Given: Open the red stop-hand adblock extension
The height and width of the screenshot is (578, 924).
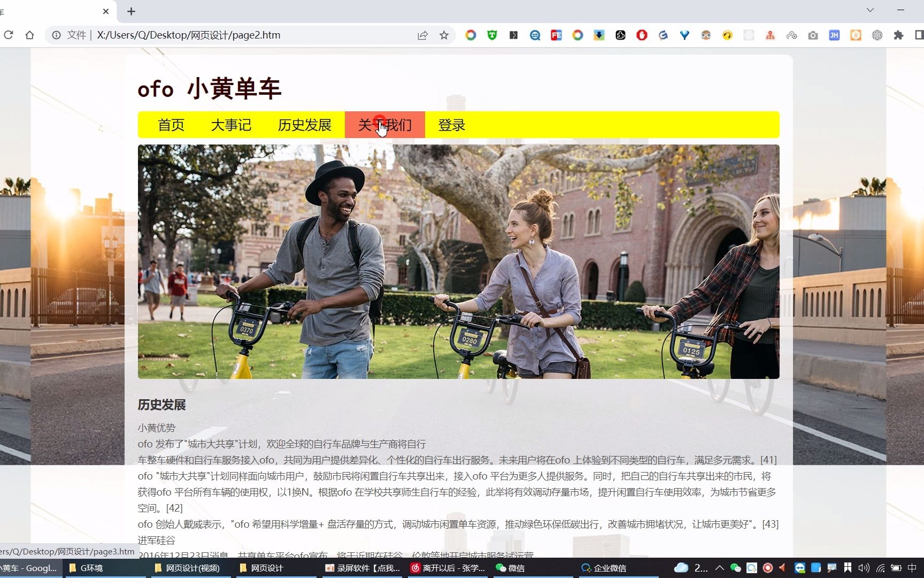Looking at the screenshot, I should point(642,35).
